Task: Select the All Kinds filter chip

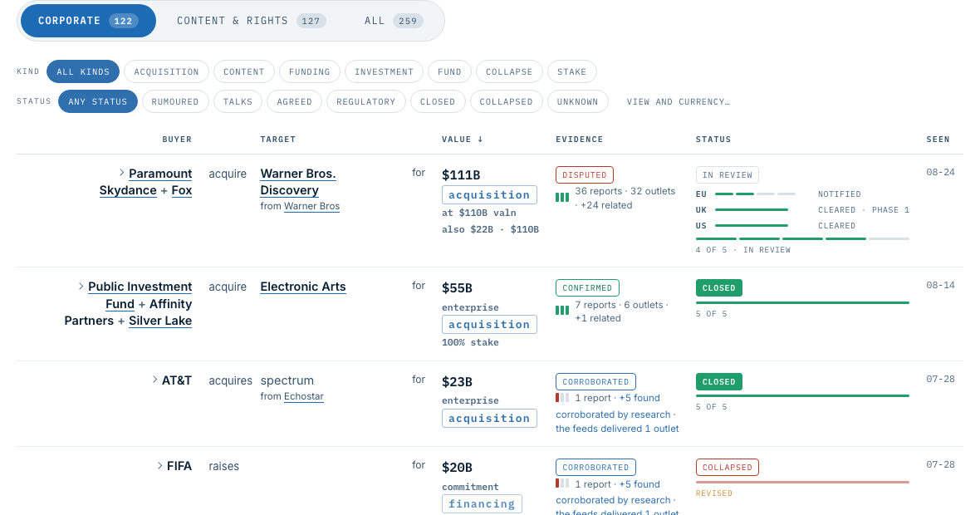Action: (82, 71)
